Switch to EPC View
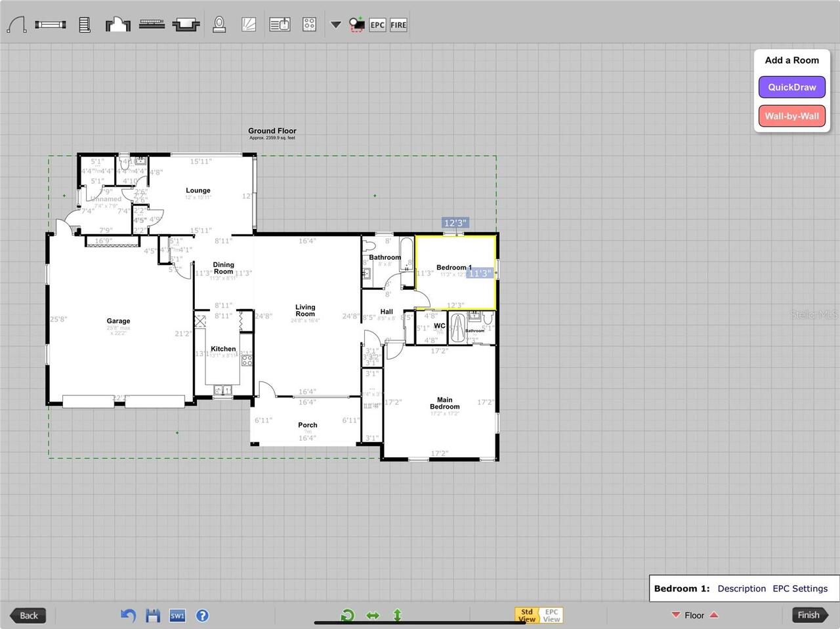840x629 pixels. point(551,615)
